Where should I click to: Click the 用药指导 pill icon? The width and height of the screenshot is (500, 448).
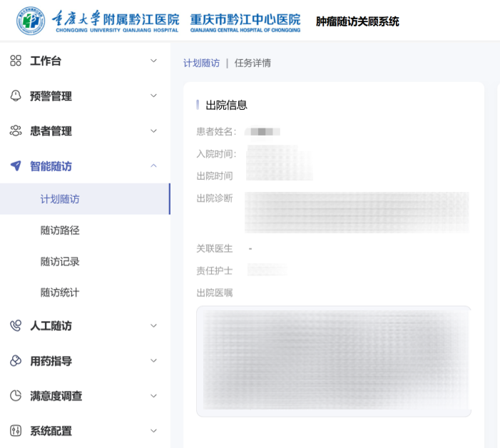pyautogui.click(x=16, y=361)
